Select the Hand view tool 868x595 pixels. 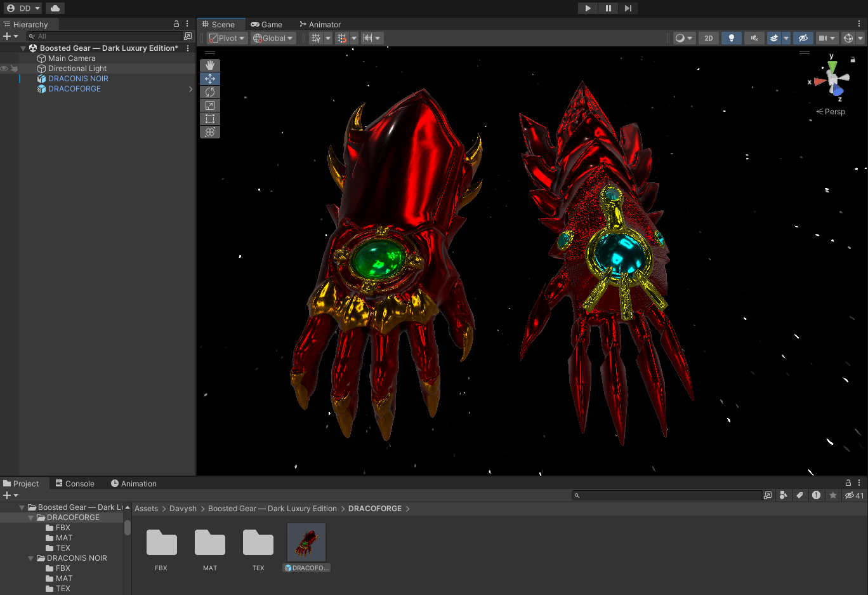[x=210, y=65]
